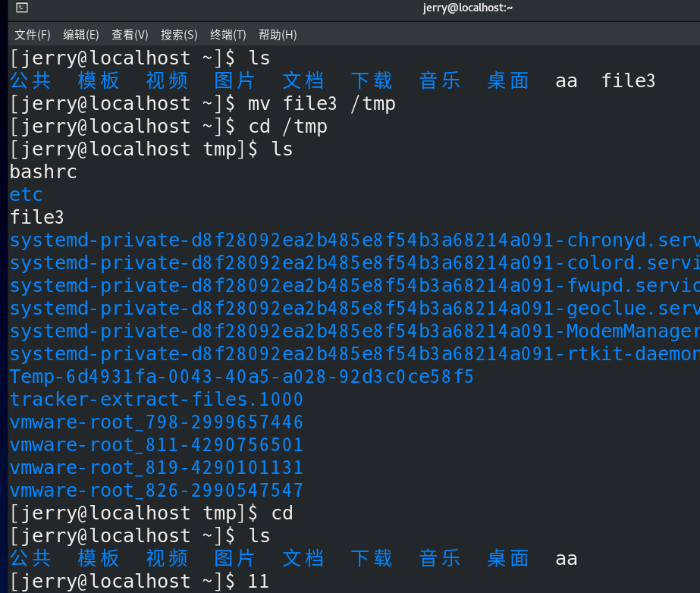Open the 帮助(H) menu
Viewport: 700px width, 593px height.
coord(278,34)
